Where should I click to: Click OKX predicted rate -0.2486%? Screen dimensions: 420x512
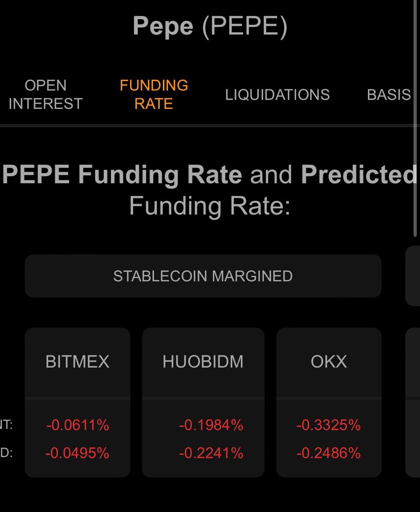pyautogui.click(x=328, y=453)
